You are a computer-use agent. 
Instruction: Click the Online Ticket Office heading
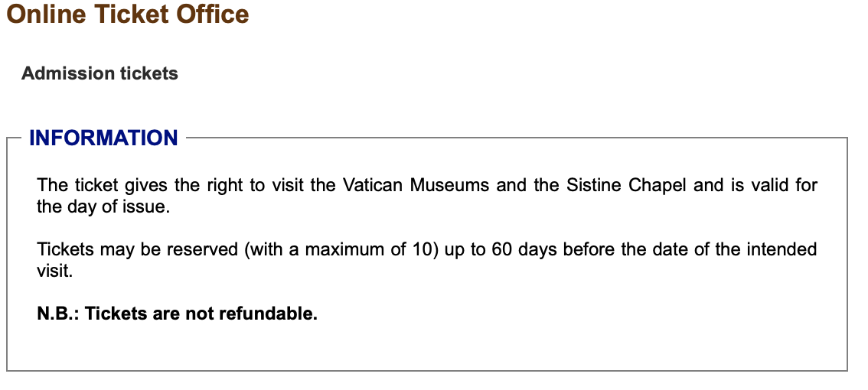pyautogui.click(x=128, y=15)
